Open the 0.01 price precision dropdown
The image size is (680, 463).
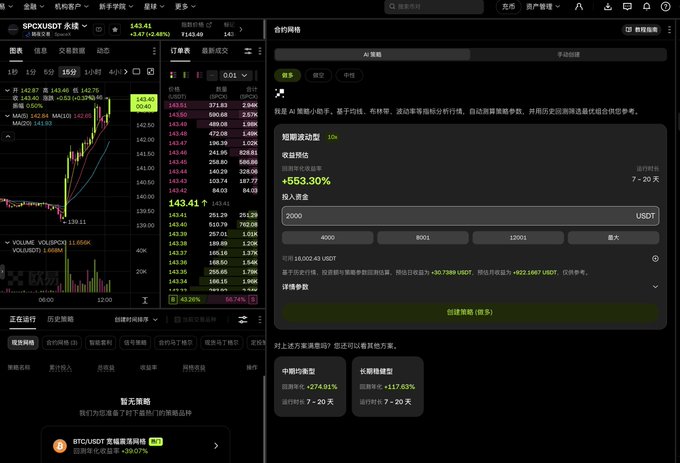(235, 75)
